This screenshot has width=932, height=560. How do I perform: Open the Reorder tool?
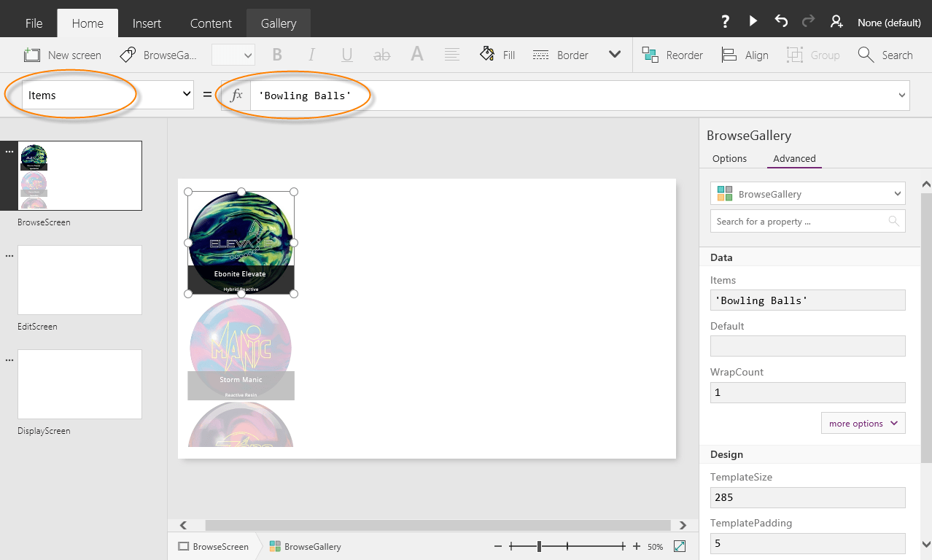tap(672, 55)
